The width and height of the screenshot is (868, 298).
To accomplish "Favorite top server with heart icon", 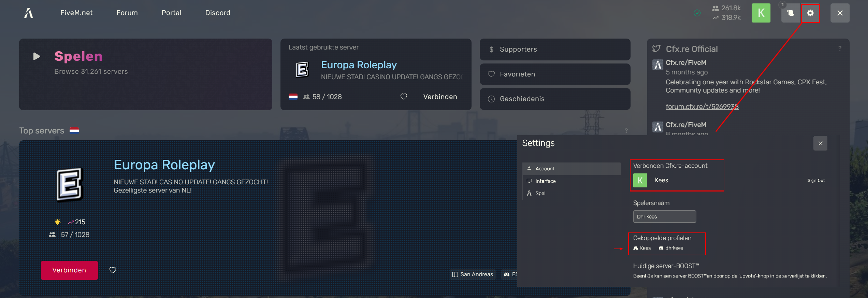I will tap(113, 270).
